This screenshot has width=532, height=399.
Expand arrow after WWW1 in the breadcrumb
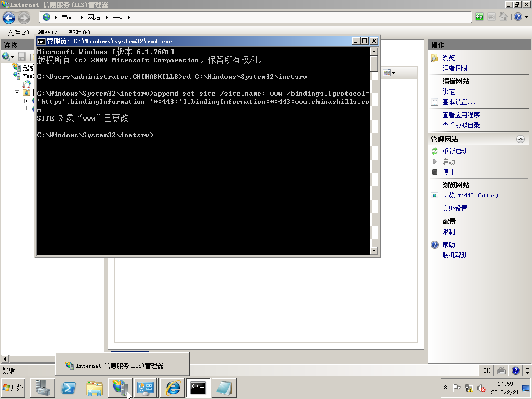pyautogui.click(x=82, y=17)
